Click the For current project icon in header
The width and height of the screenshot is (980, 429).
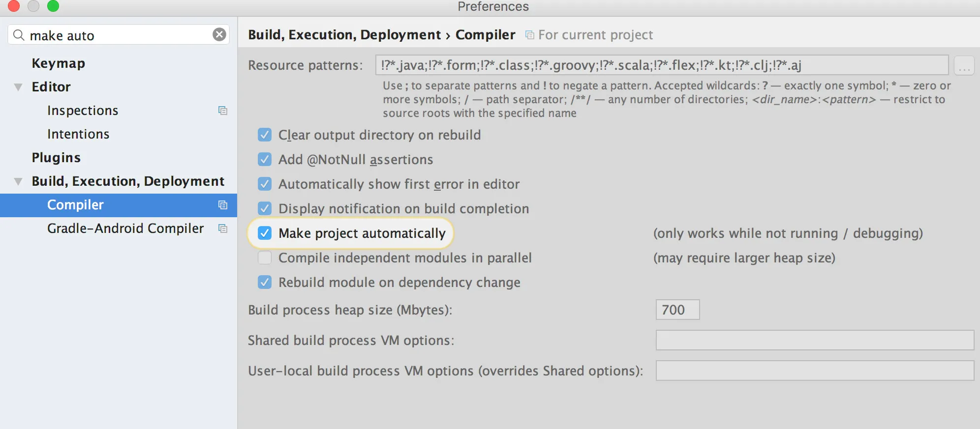529,35
